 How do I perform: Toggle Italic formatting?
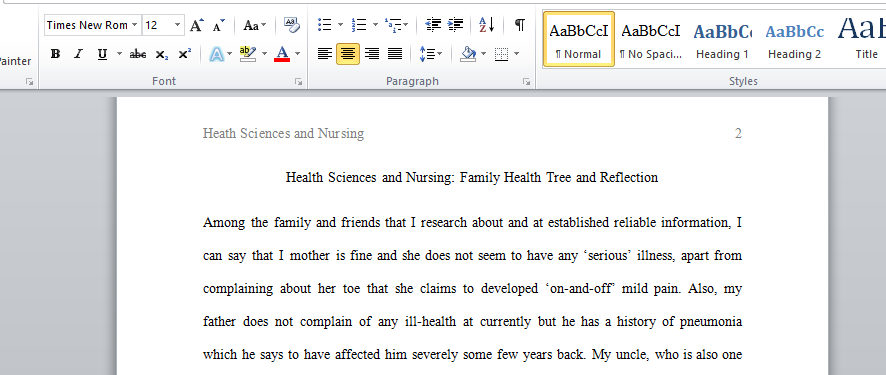click(x=78, y=54)
